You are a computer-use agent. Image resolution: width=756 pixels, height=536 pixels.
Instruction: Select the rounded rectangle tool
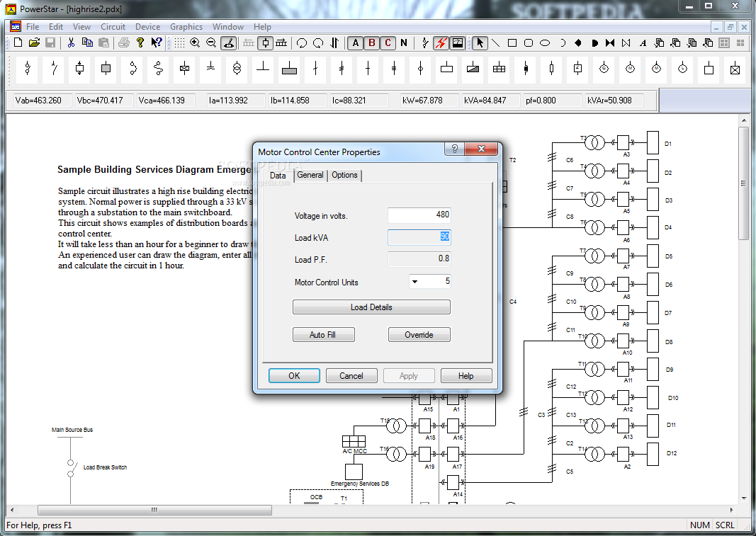coord(529,43)
